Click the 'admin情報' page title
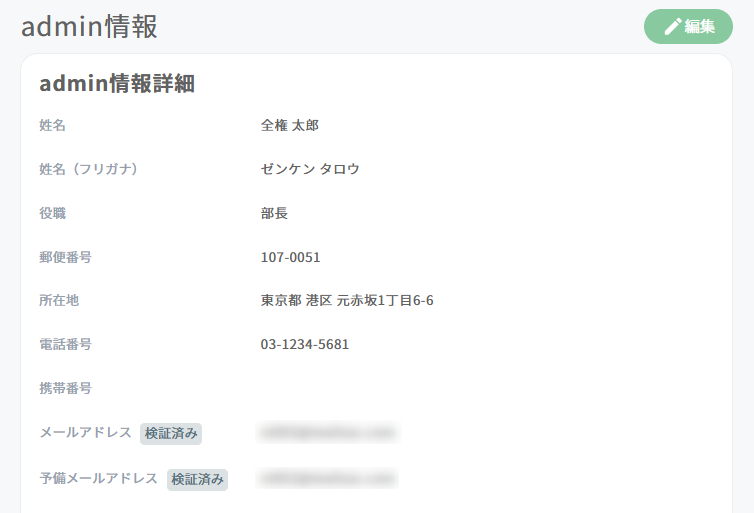The width and height of the screenshot is (754, 513). (x=89, y=26)
